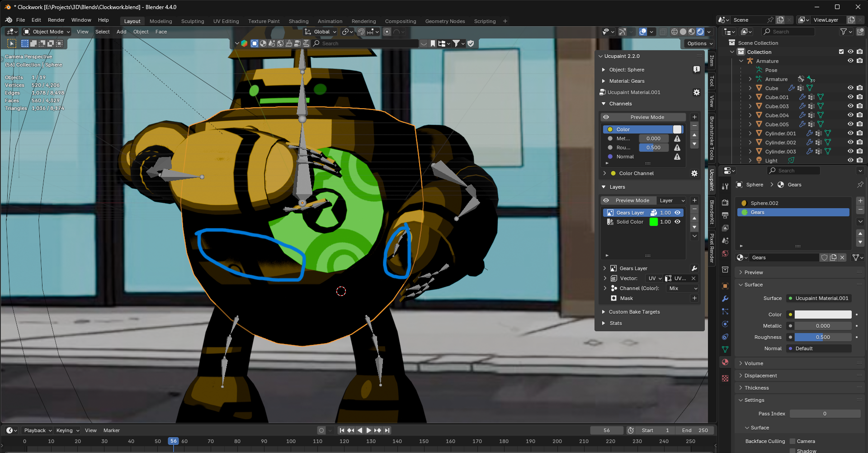Pin the properties editor context
Image resolution: width=868 pixels, height=453 pixels.
pyautogui.click(x=860, y=185)
